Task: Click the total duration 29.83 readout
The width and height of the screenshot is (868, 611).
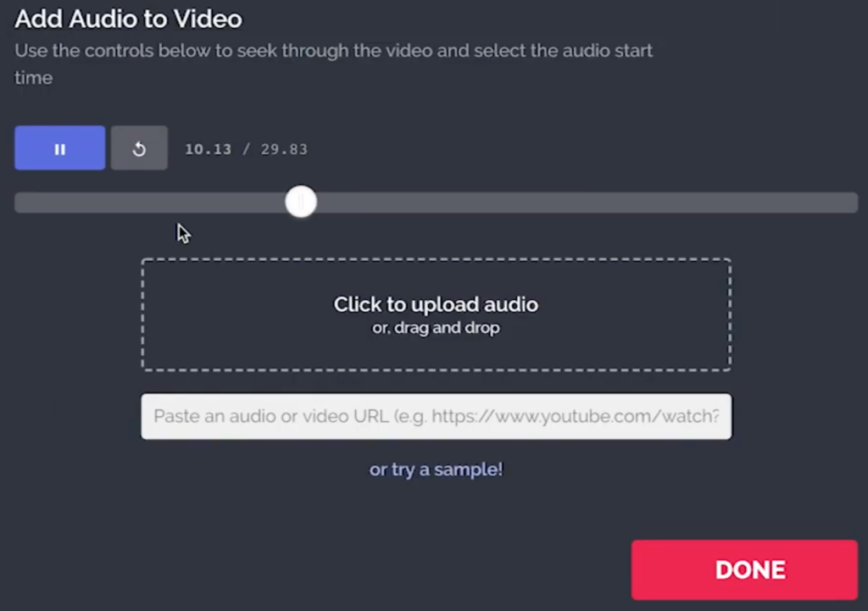Action: 284,149
